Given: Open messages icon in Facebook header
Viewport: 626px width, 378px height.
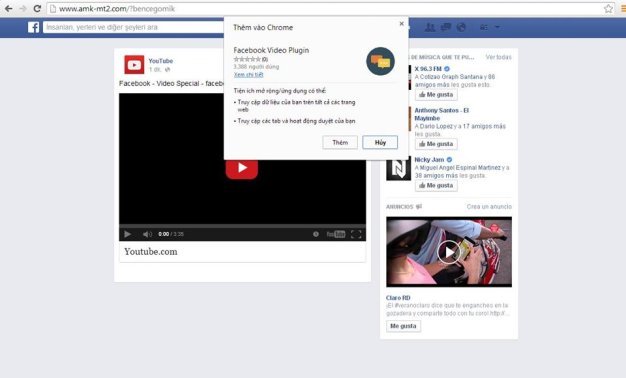Looking at the screenshot, I should click(446, 27).
